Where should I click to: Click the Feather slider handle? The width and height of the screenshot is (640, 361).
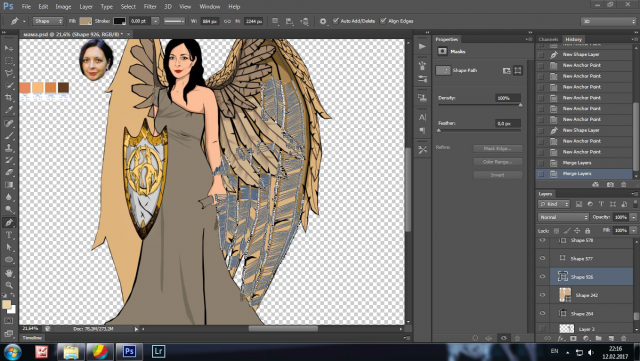click(439, 130)
